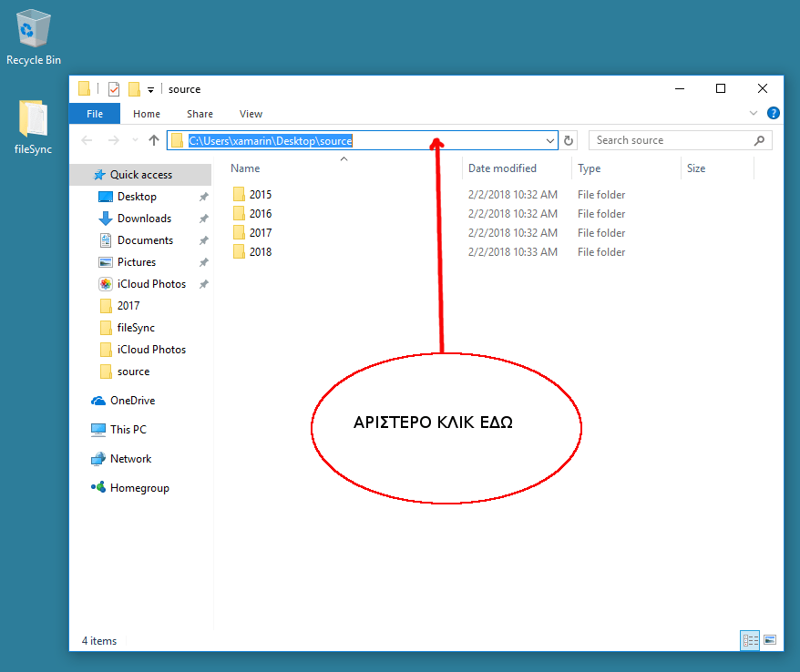Click inside the Search source box

(x=674, y=139)
